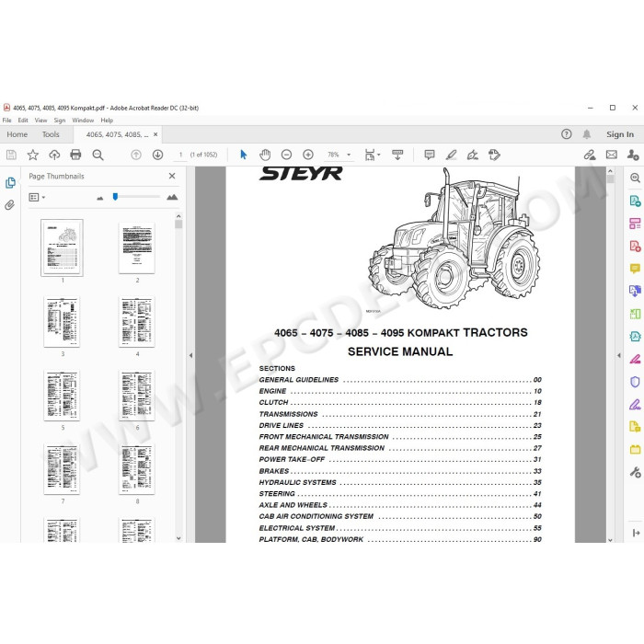
Task: Enlarge thumbnail size large mountains icon
Action: coord(172,197)
